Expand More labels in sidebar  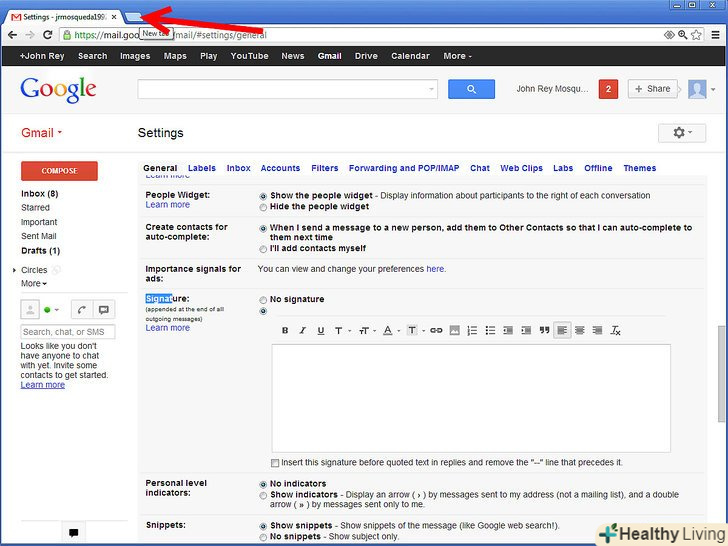tap(34, 284)
